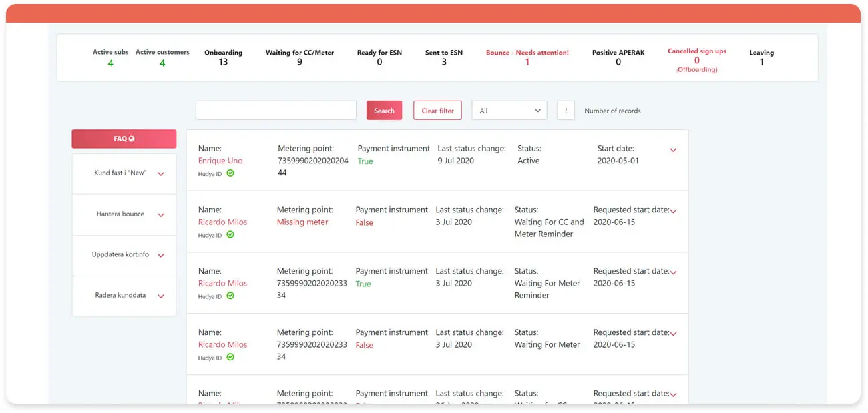This screenshot has width=868, height=413.
Task: Filter by Active customers count
Action: click(162, 58)
